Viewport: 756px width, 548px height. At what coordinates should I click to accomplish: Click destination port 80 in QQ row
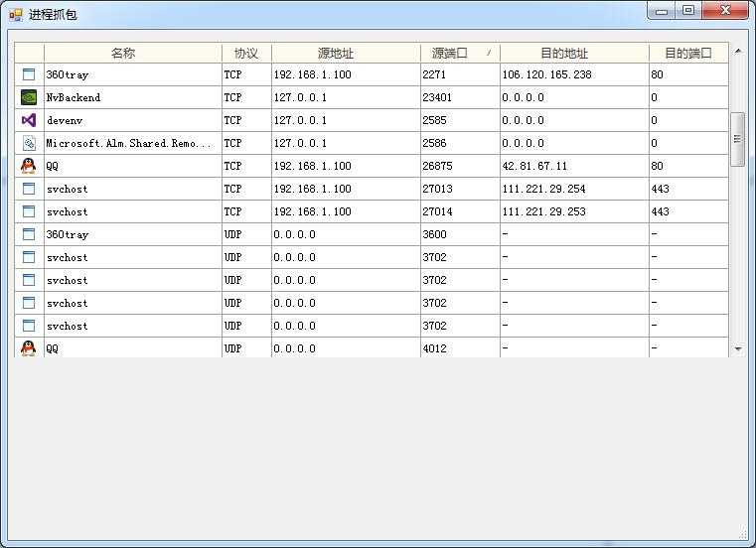(x=658, y=166)
